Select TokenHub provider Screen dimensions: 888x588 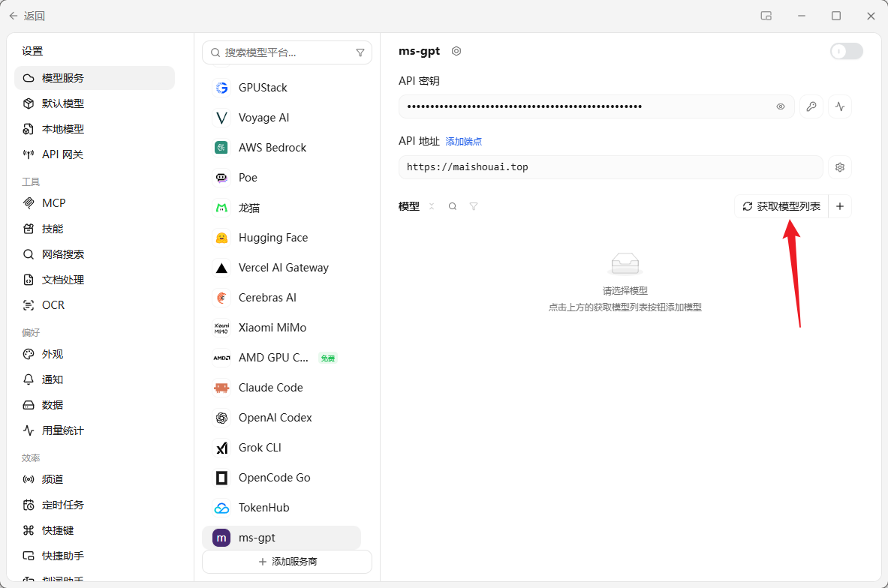(281, 508)
